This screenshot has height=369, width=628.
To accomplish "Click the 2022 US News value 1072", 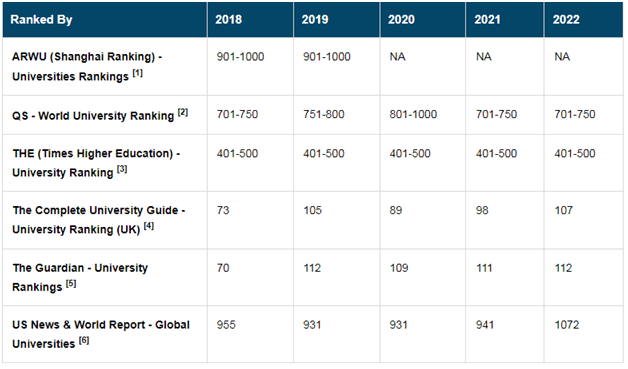I will tap(567, 325).
